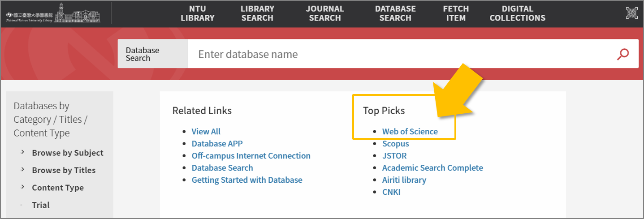
Task: Open the Off-campus Internet Connection link
Action: [x=251, y=156]
